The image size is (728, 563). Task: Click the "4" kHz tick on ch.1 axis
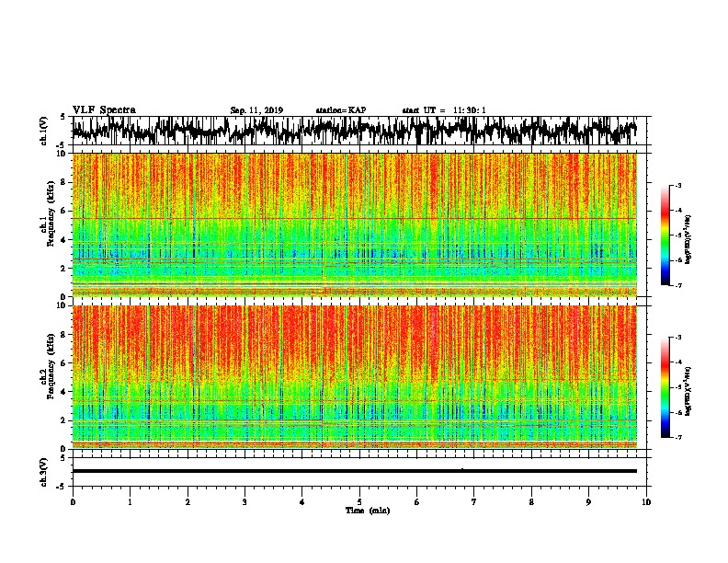65,240
